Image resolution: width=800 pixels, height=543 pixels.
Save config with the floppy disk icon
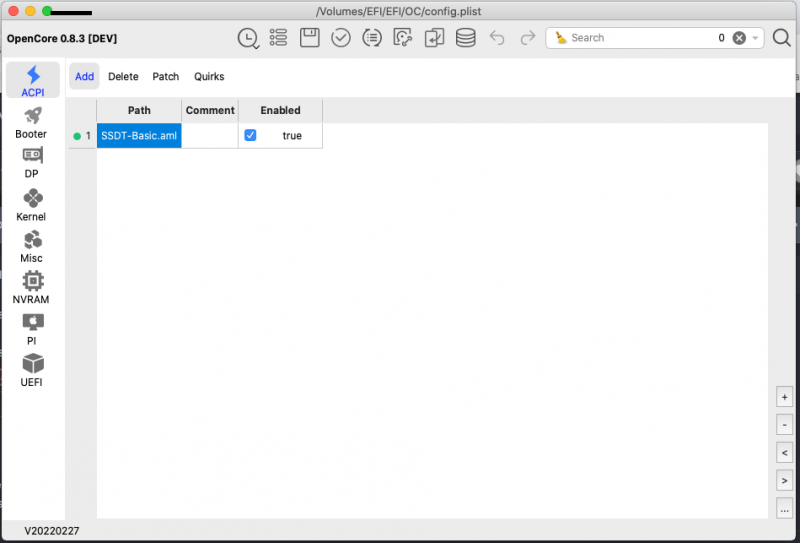tap(310, 38)
